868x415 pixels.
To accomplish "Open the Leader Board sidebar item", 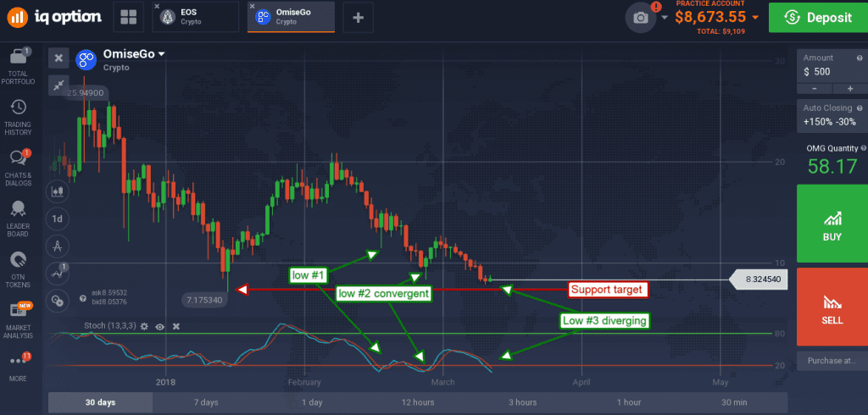I will pos(19,219).
